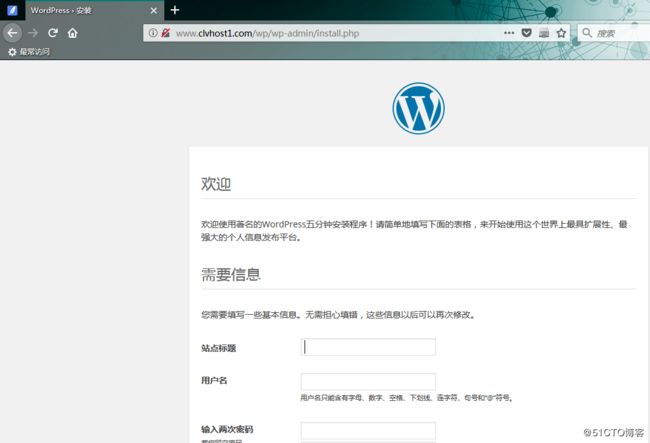This screenshot has width=650, height=443.
Task: Open the browser home page icon
Action: tap(73, 33)
